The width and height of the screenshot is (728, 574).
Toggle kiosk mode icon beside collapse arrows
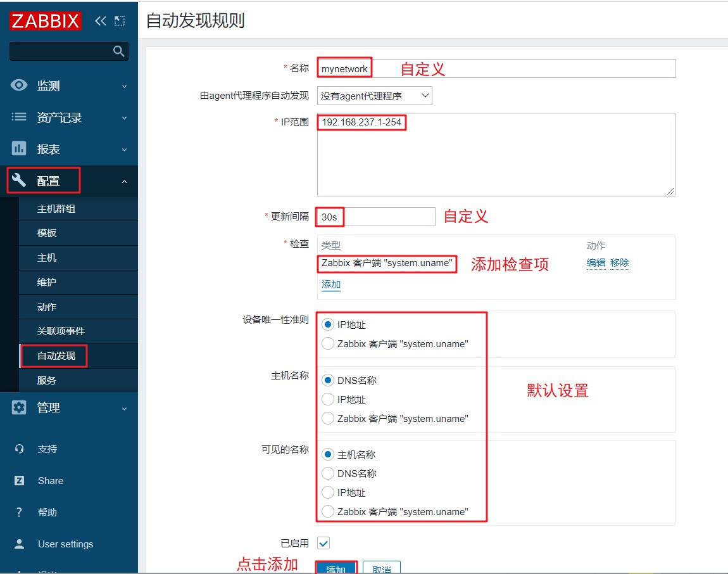click(x=120, y=21)
